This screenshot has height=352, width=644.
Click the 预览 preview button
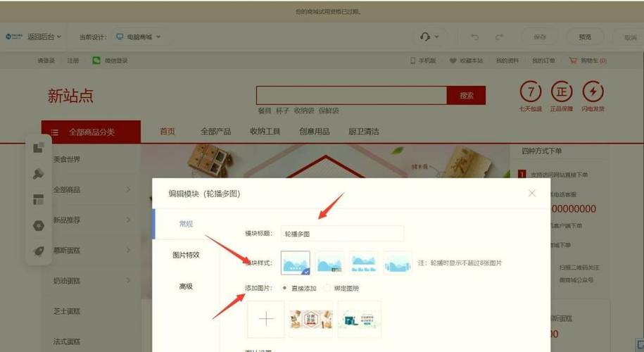(585, 37)
